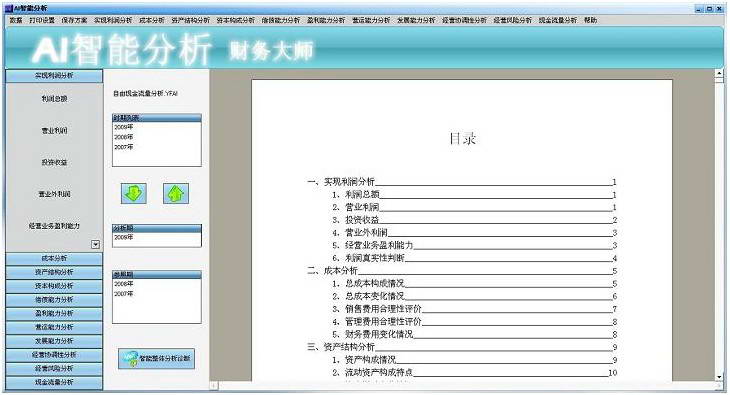Expand 盈利能力分析 section in left sidebar
Image resolution: width=730 pixels, height=395 pixels.
(54, 313)
